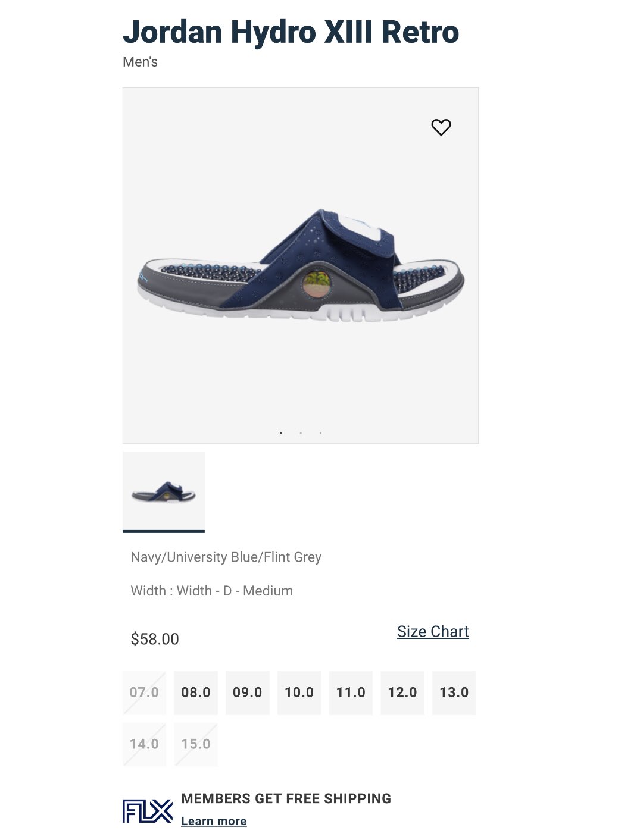Click the main Jordan Hydro slide photo
This screenshot has height=840, width=640.
[x=301, y=265]
